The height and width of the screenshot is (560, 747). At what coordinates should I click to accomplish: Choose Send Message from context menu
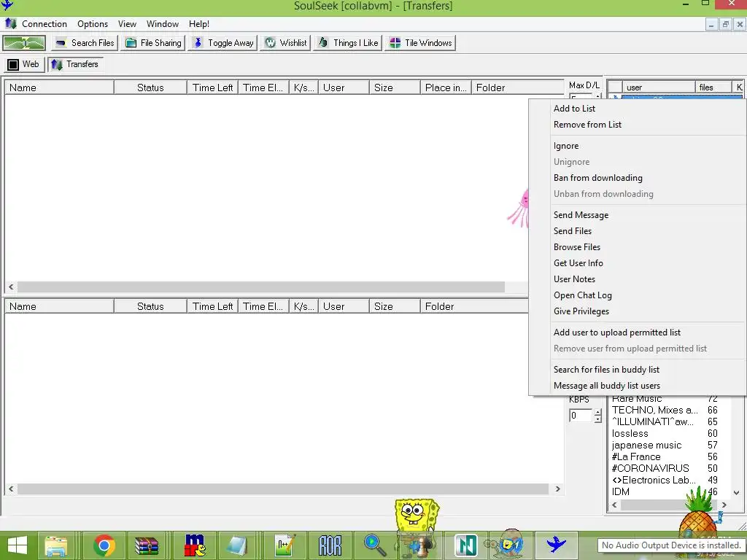pyautogui.click(x=638, y=215)
